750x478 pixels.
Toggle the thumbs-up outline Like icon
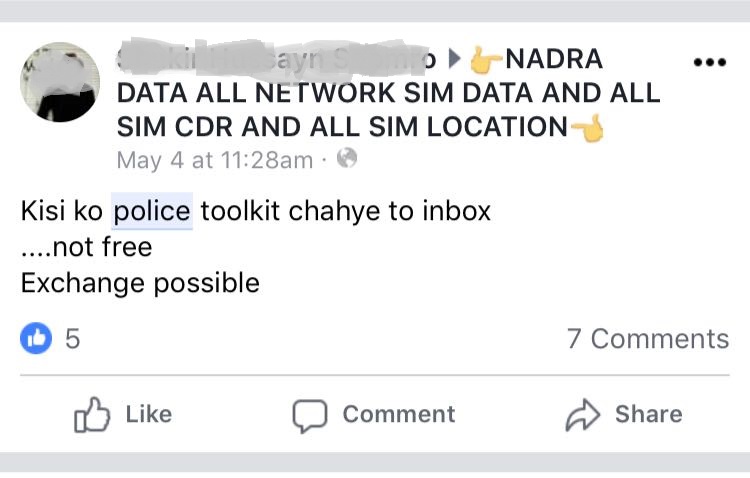coord(92,415)
